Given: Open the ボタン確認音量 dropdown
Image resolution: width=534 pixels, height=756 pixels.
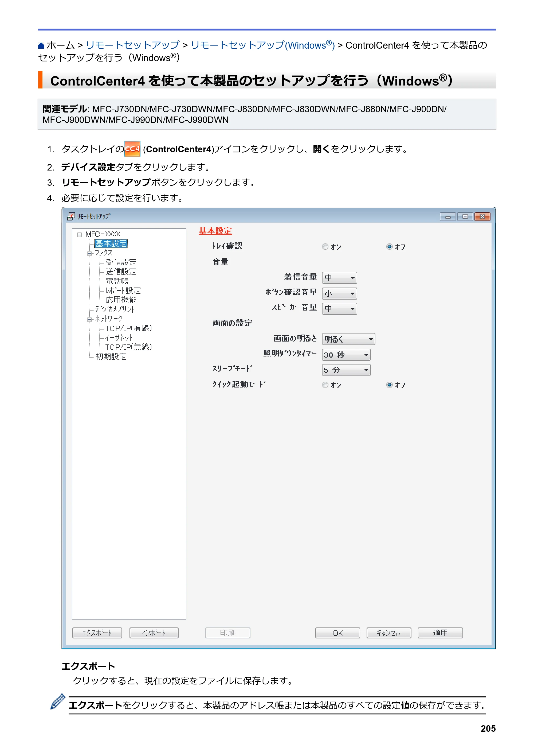Looking at the screenshot, I should point(339,293).
